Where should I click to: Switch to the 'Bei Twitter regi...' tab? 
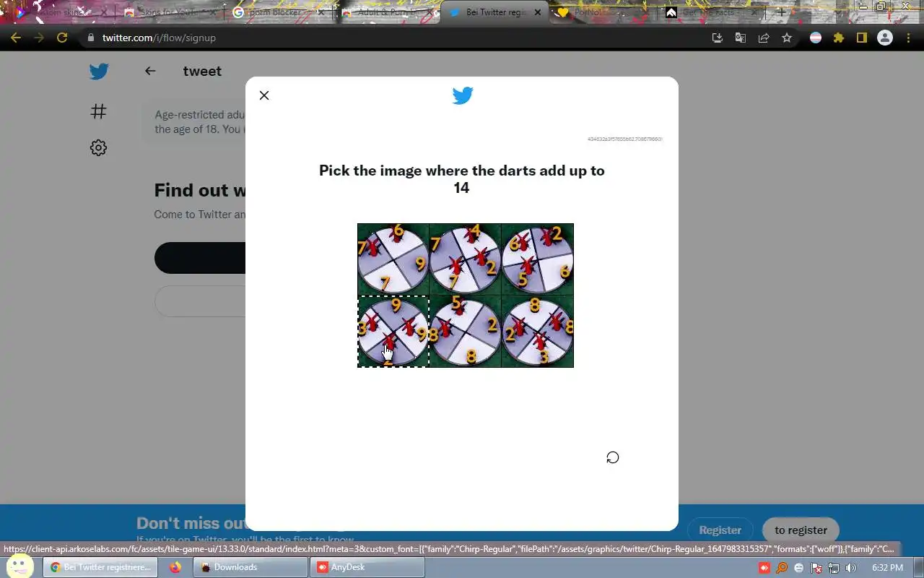[494, 12]
